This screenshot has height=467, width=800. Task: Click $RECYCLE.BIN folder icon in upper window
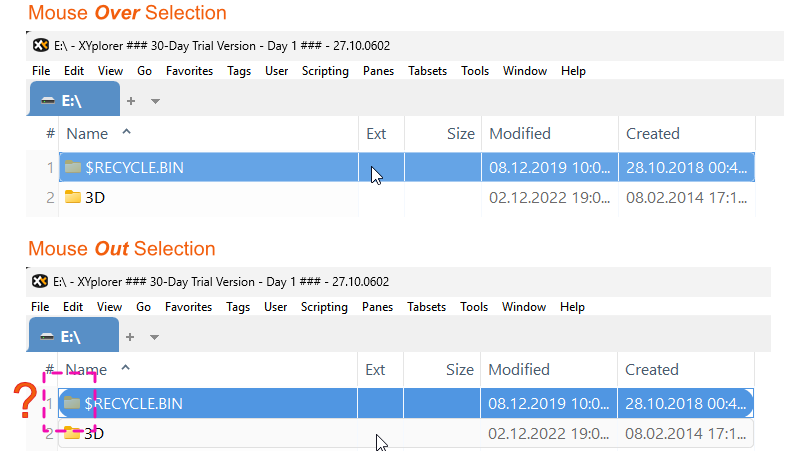point(73,168)
